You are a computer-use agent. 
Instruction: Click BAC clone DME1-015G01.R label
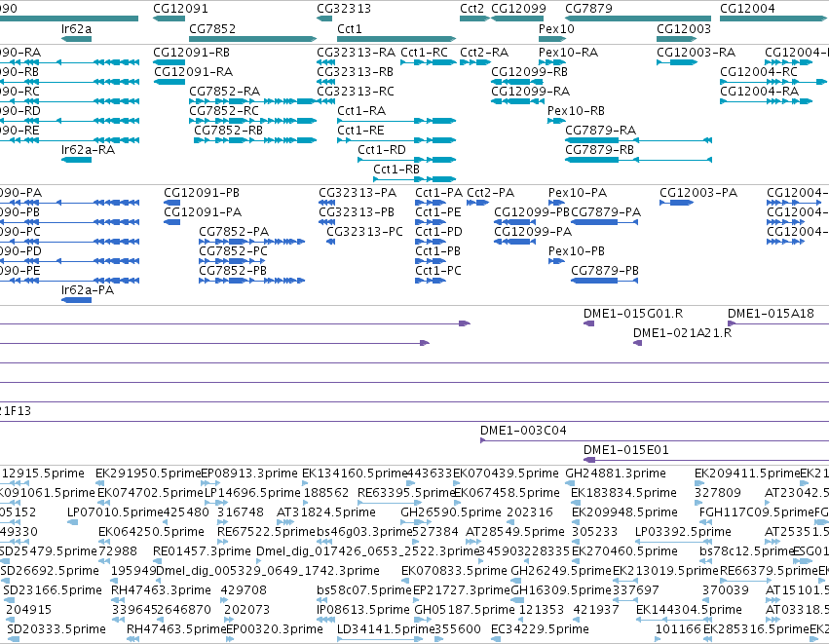(x=633, y=314)
